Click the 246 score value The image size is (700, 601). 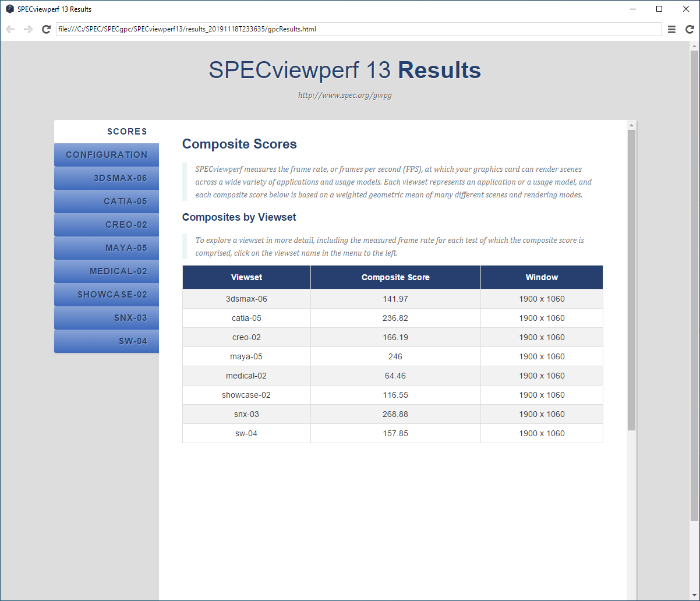click(396, 356)
